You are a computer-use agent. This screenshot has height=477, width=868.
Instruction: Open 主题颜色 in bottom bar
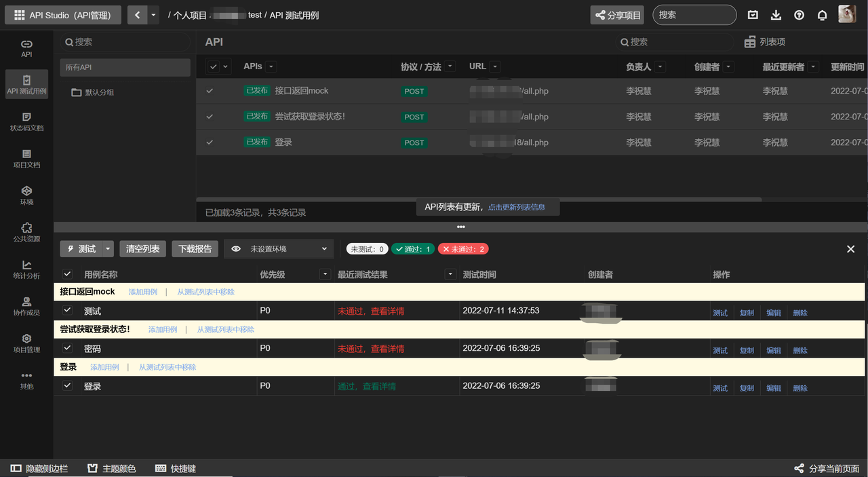pos(112,468)
